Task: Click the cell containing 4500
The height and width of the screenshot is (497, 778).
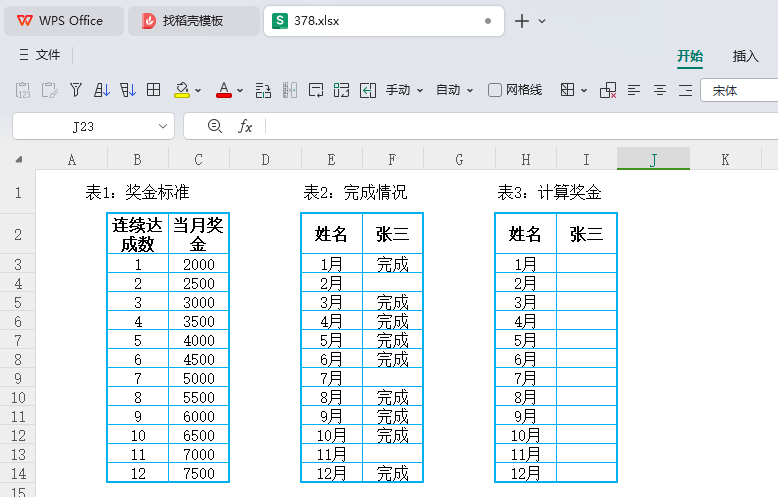Action: click(198, 360)
